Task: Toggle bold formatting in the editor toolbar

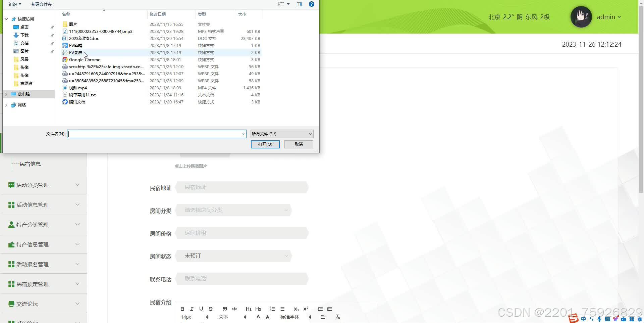Action: pyautogui.click(x=182, y=309)
